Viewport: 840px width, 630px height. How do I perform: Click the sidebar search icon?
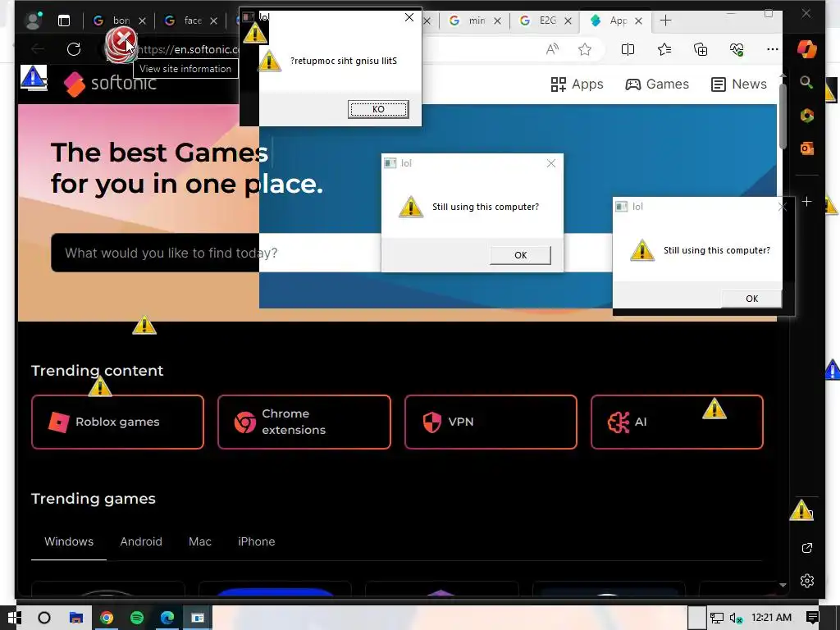coord(806,82)
